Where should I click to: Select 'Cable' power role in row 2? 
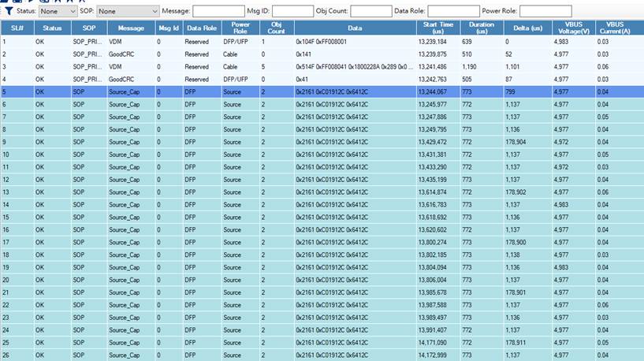pyautogui.click(x=230, y=54)
